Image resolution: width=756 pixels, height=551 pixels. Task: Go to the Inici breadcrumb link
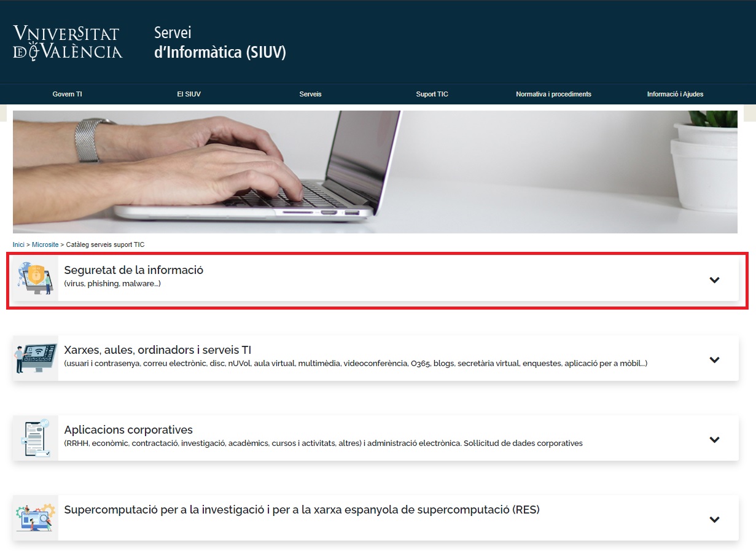pyautogui.click(x=18, y=244)
